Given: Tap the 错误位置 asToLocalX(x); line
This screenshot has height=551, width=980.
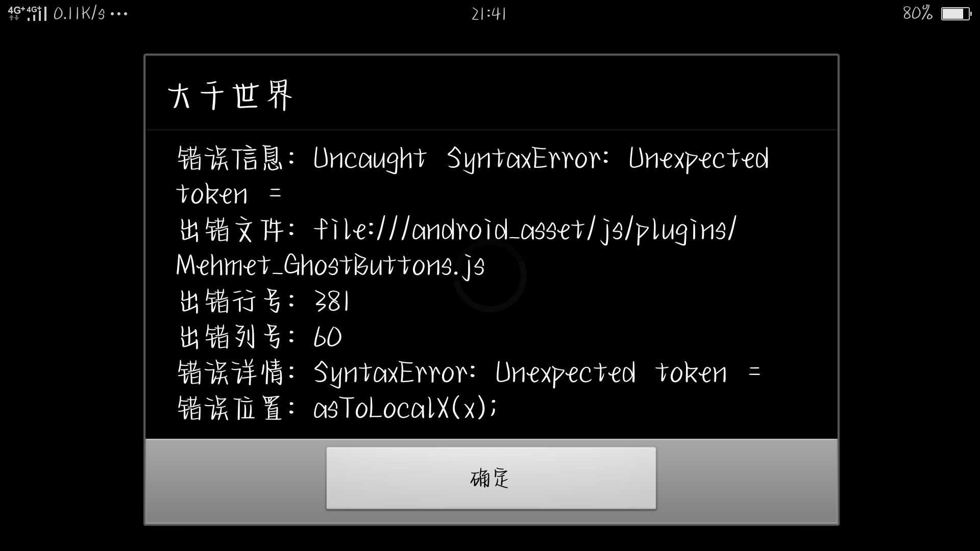Looking at the screenshot, I should (337, 409).
